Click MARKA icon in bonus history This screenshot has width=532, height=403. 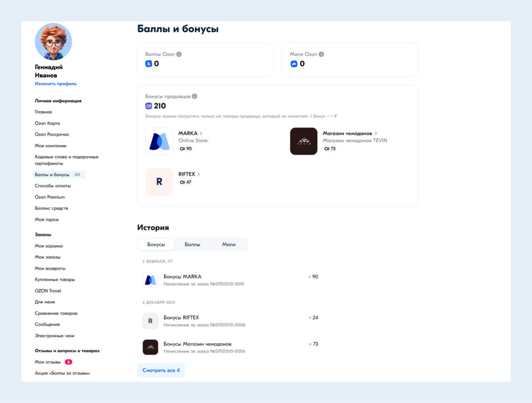(150, 280)
